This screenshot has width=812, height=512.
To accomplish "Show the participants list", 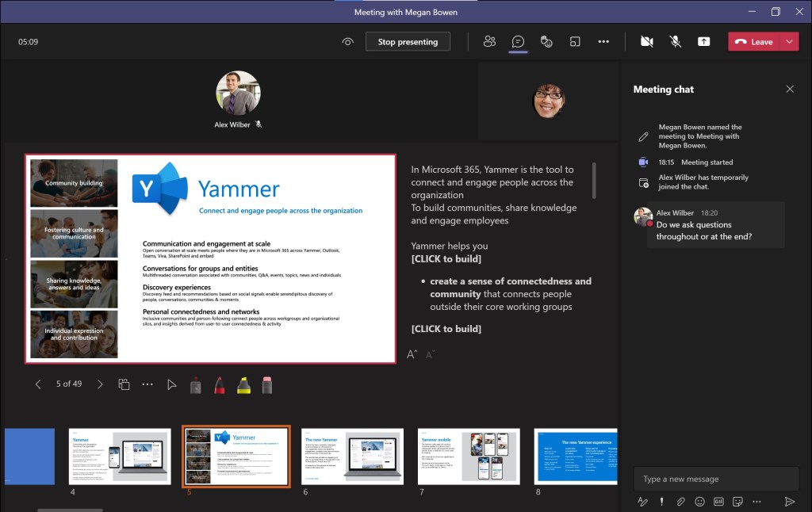I will click(x=489, y=41).
